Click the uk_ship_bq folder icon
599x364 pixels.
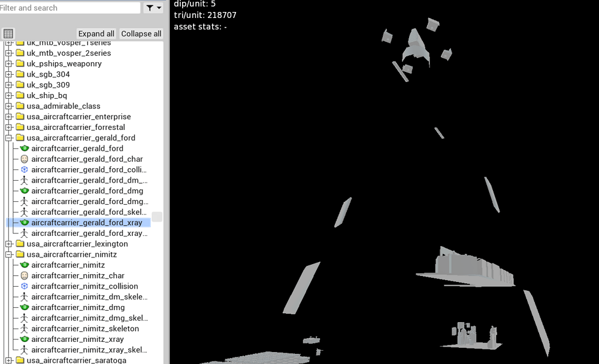point(20,95)
